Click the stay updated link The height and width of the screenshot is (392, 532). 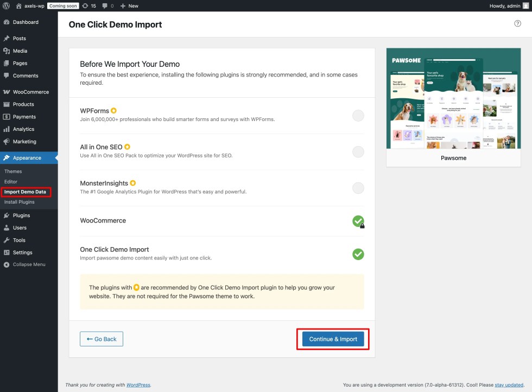click(510, 384)
